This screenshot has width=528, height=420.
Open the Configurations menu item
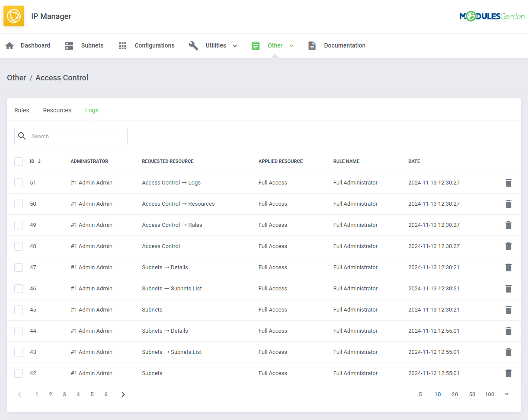point(154,45)
